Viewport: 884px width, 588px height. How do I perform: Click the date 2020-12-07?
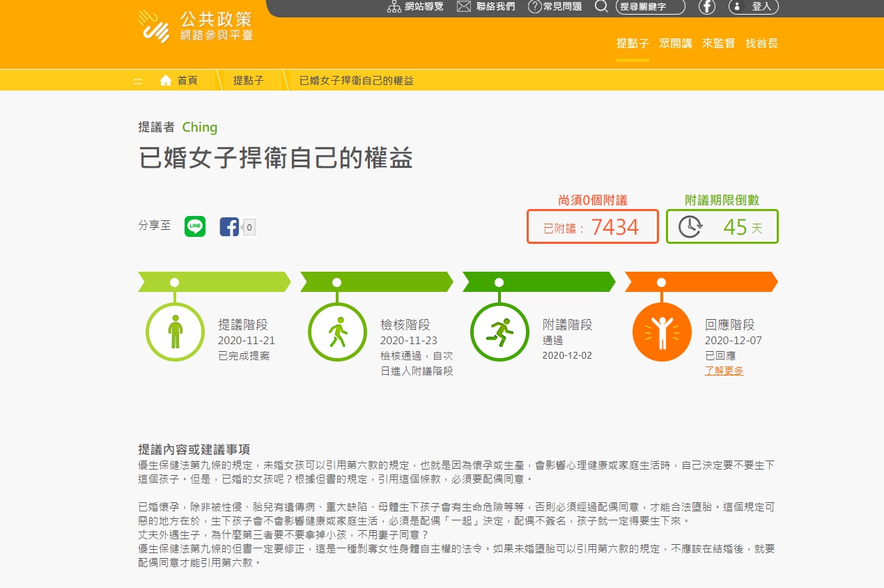point(734,341)
